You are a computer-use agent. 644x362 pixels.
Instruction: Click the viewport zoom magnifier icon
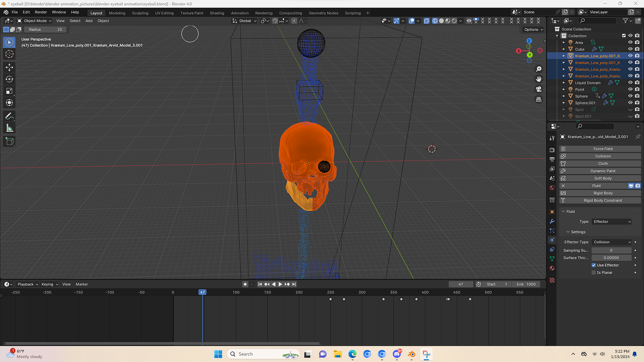click(539, 69)
